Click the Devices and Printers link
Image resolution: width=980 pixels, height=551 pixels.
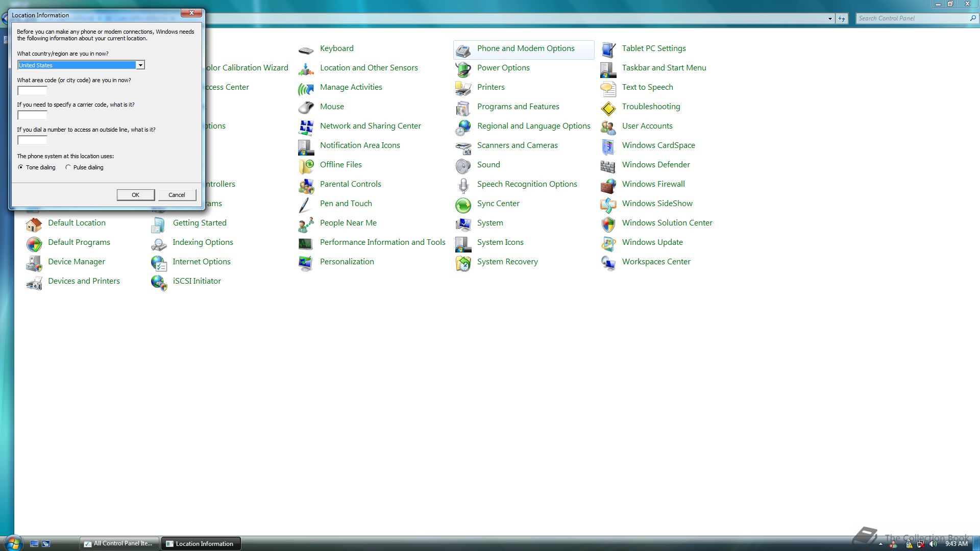(x=84, y=281)
